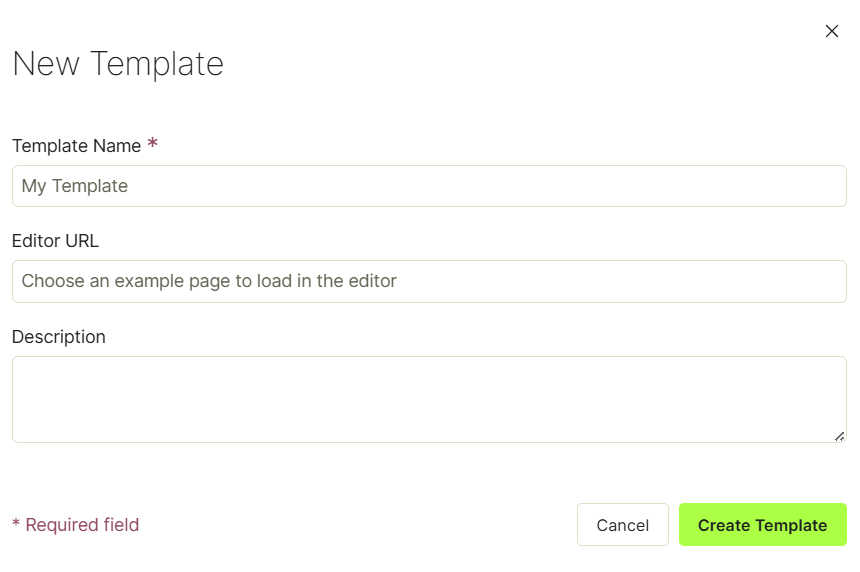860x572 pixels.
Task: Click the Template Name input field
Action: (x=429, y=186)
